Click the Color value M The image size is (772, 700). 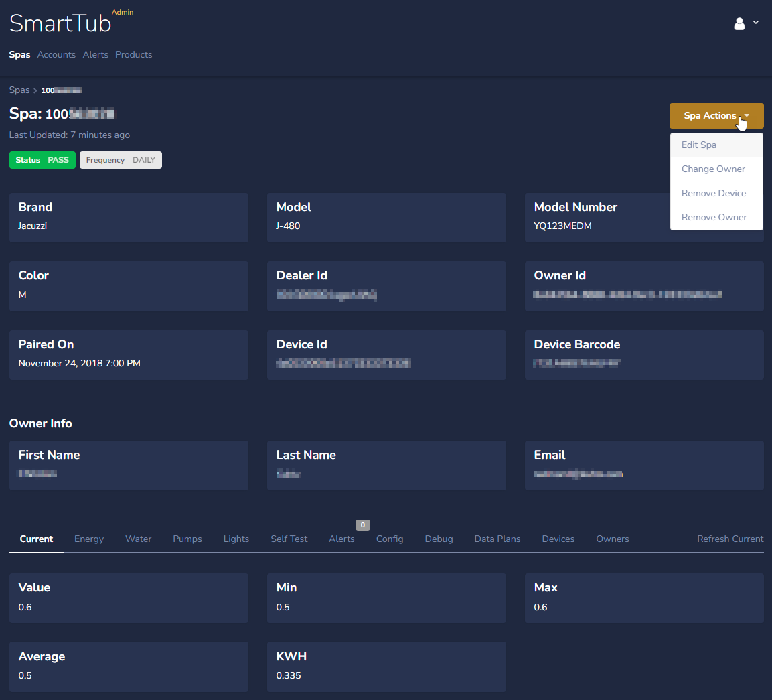[x=22, y=295]
